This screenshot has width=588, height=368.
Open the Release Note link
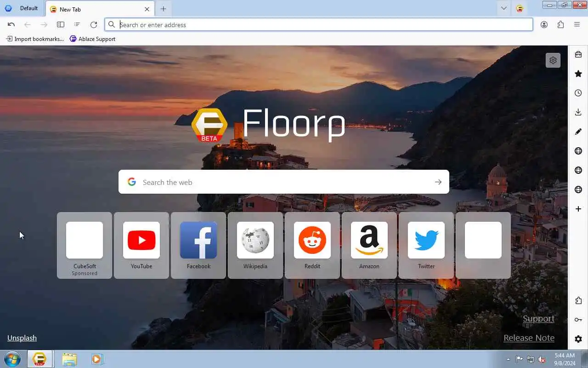click(529, 338)
